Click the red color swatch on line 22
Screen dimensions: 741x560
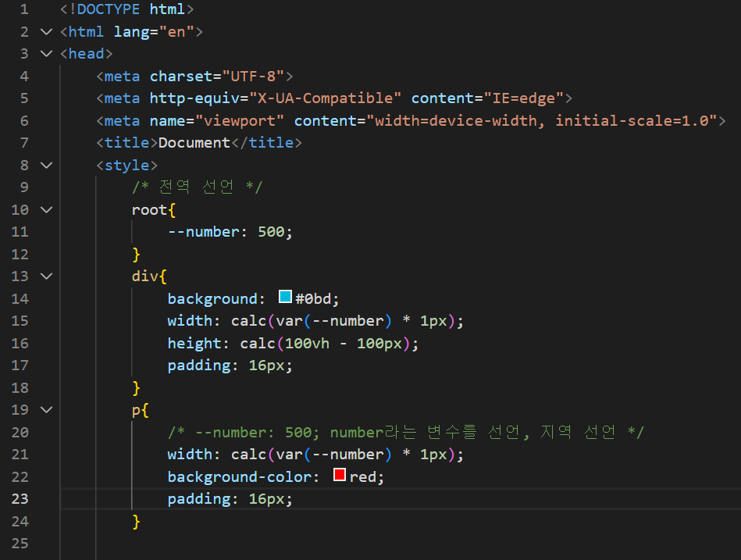pyautogui.click(x=338, y=473)
